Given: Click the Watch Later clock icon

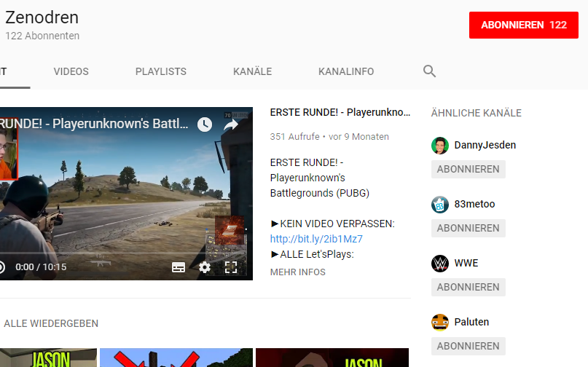Looking at the screenshot, I should (x=205, y=125).
